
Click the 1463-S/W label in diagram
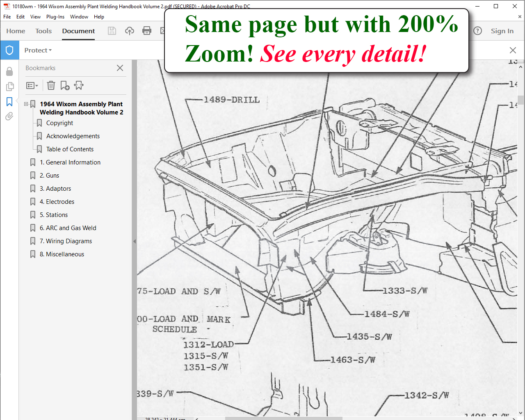(x=353, y=360)
